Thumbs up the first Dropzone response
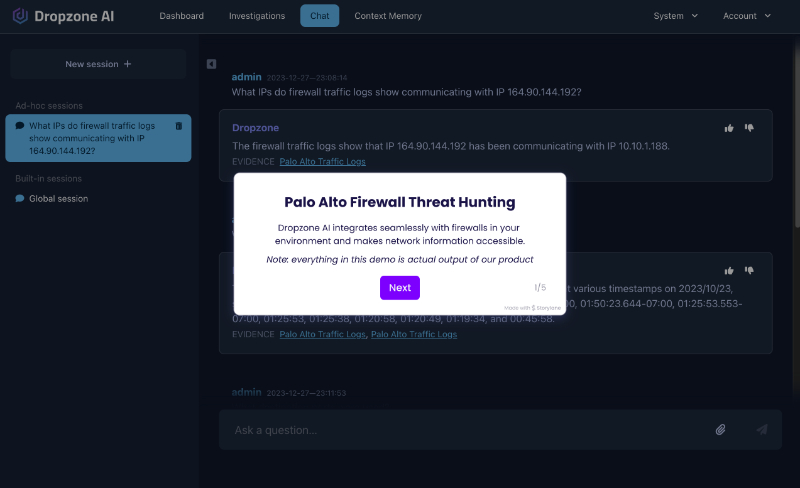Screen dimensions: 800x488 729,128
